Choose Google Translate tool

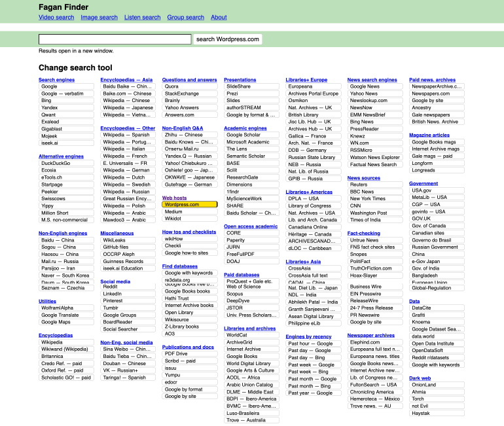[x=66, y=315]
